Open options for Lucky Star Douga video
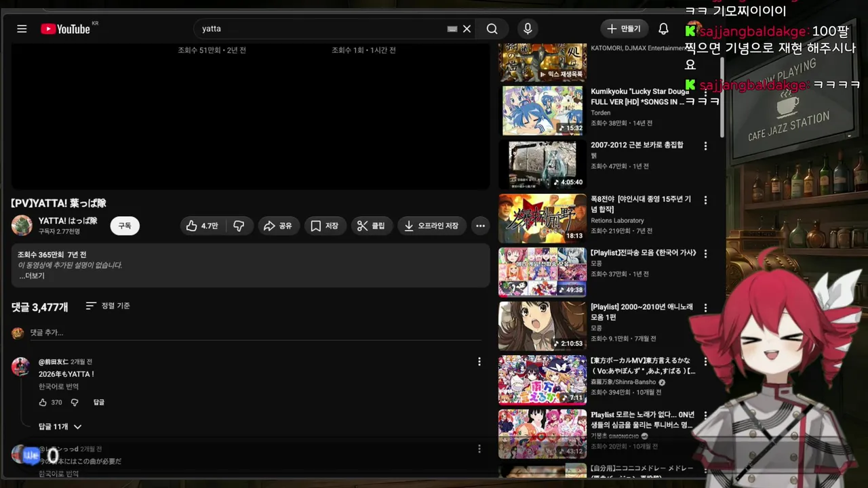The width and height of the screenshot is (868, 488). (705, 92)
